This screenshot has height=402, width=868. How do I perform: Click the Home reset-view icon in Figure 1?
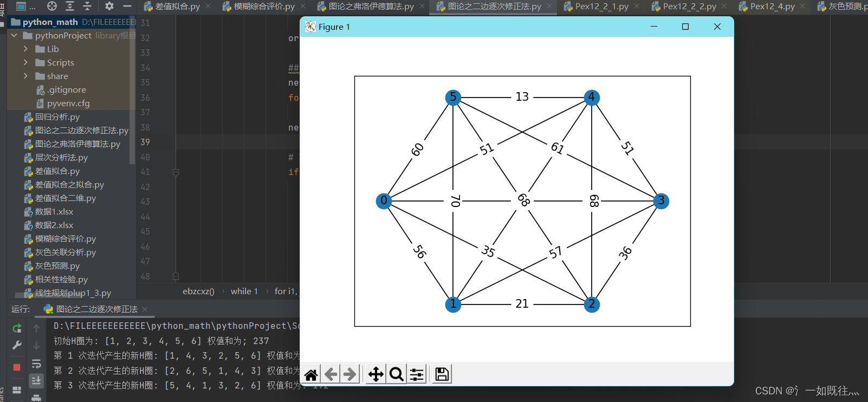(311, 374)
